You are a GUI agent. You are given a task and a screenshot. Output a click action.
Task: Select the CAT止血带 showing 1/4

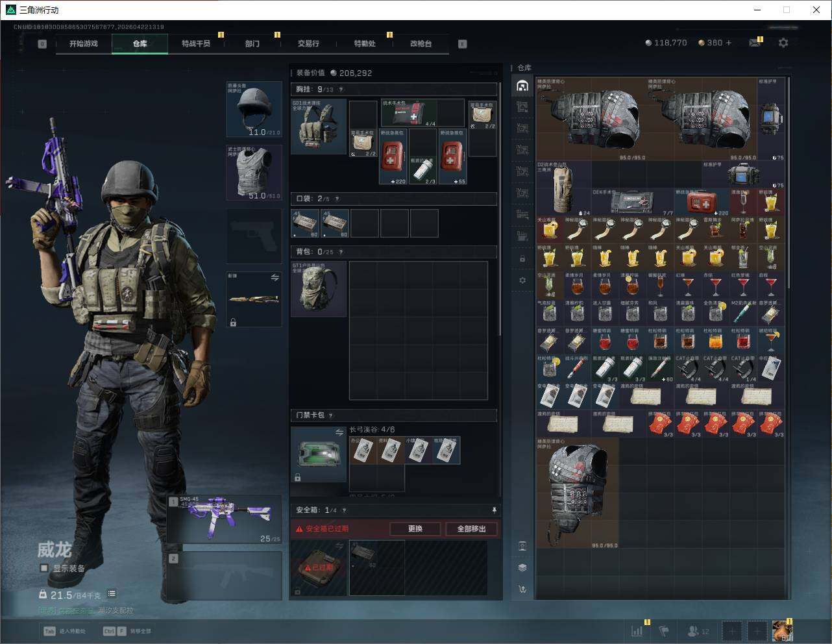tap(743, 367)
